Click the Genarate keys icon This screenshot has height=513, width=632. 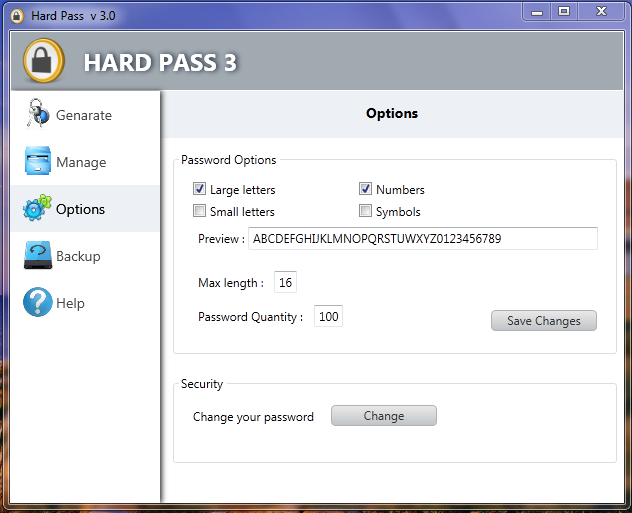(x=37, y=114)
